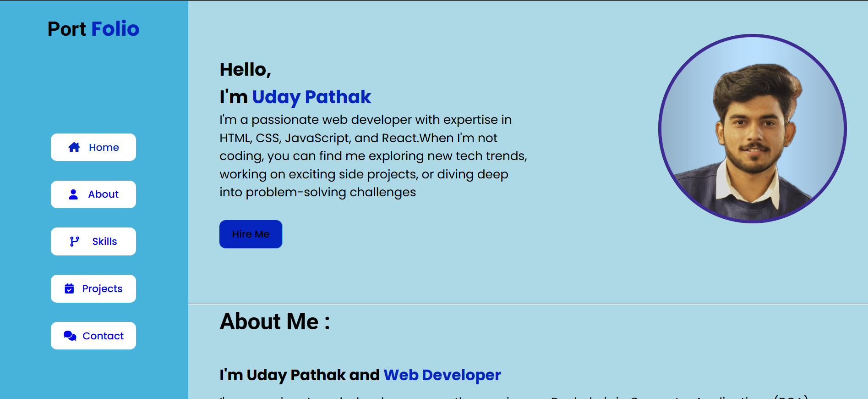Viewport: 868px width, 399px height.
Task: Click the chat bubbles icon beside Contact
Action: (70, 336)
